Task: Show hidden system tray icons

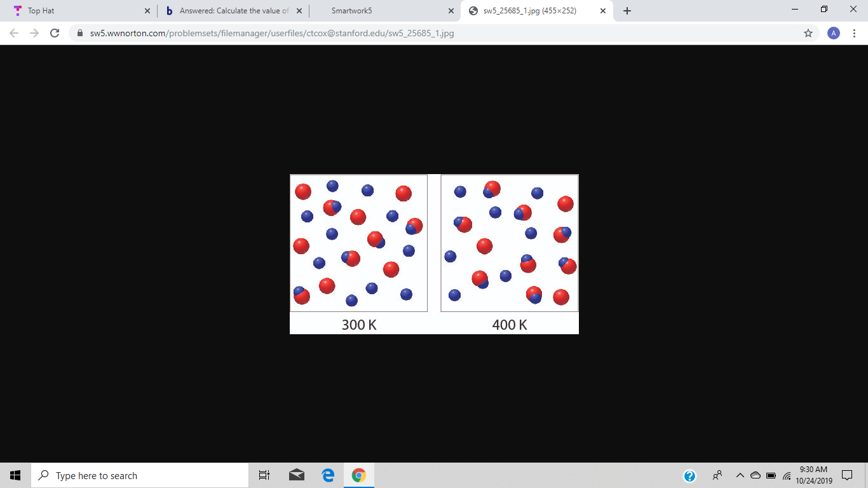Action: point(740,475)
